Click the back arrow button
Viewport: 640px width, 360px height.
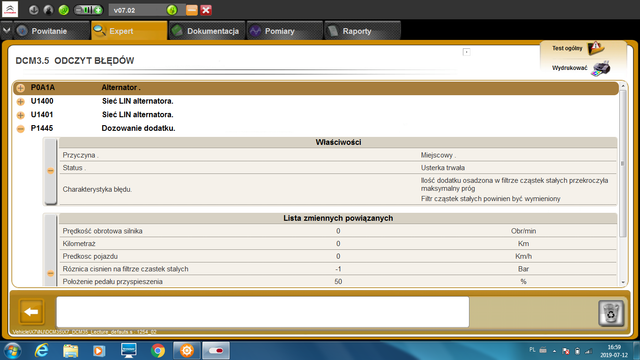[x=31, y=312]
